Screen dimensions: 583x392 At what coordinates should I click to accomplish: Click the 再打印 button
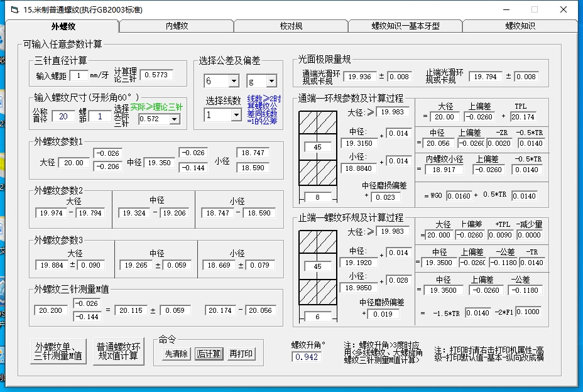[241, 354]
